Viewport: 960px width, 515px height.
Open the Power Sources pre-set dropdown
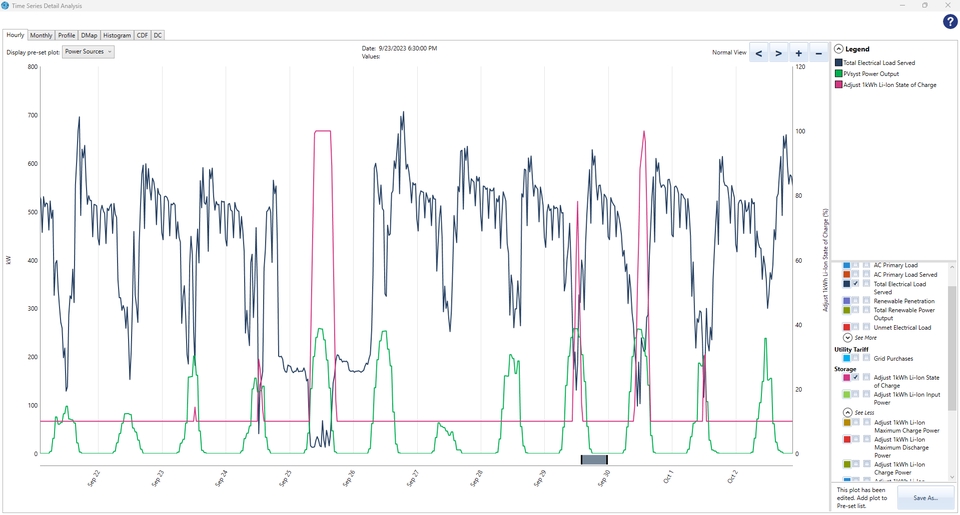88,52
